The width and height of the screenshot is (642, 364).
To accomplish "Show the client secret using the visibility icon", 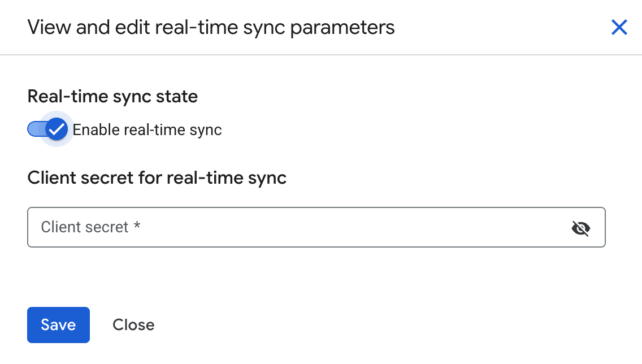I will coord(581,228).
